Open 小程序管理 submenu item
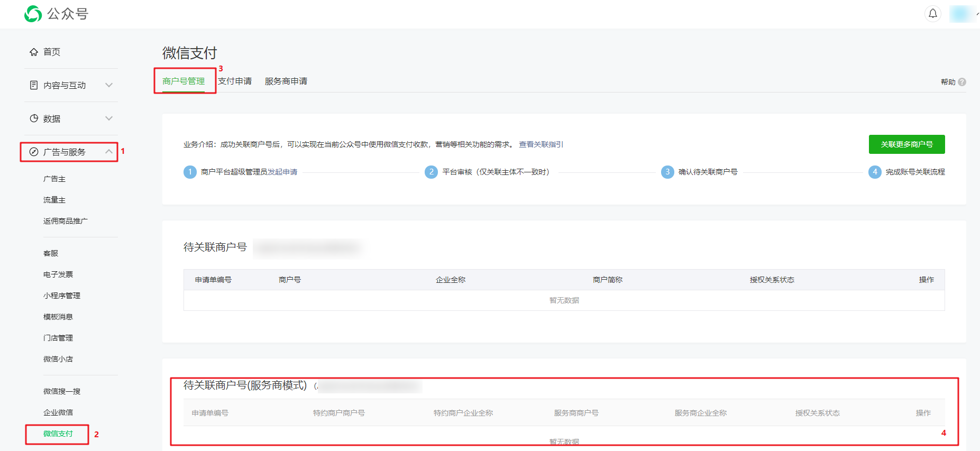Viewport: 980px width, 451px height. pos(62,296)
